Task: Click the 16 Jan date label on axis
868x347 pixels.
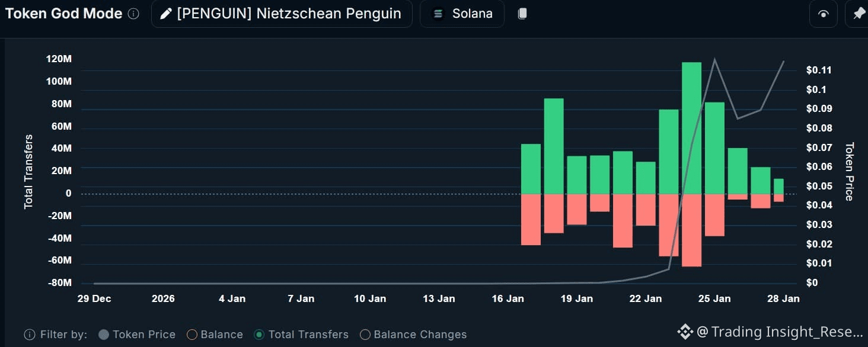Action: [x=508, y=298]
